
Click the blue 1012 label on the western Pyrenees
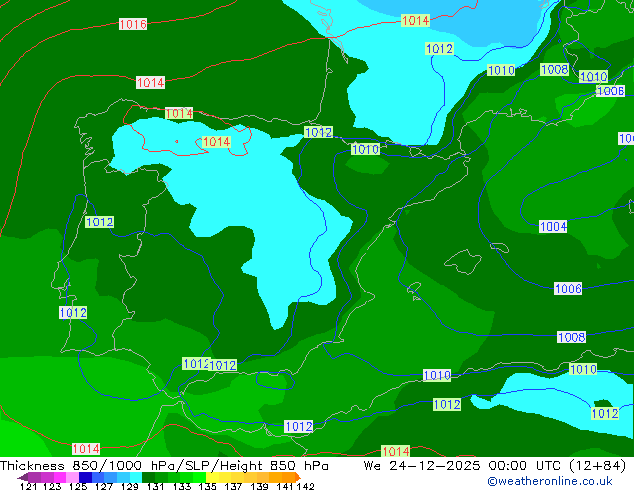[318, 132]
